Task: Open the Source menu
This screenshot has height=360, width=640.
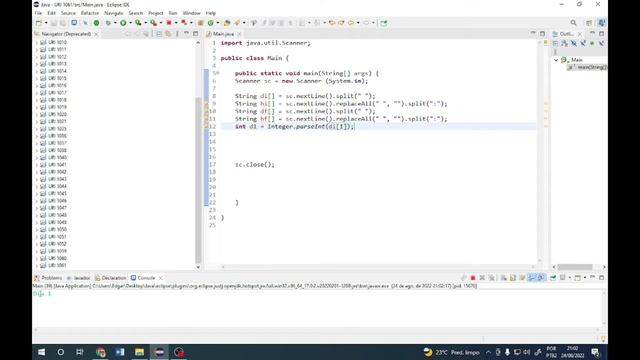Action: [x=68, y=13]
